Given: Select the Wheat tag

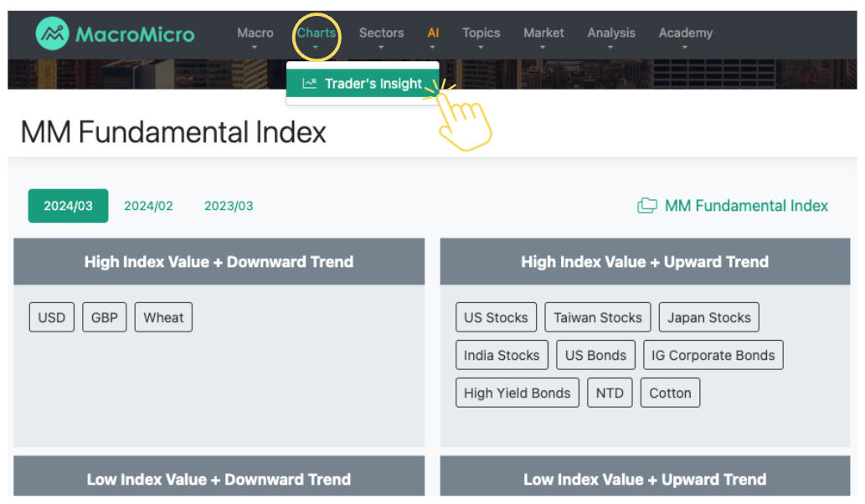Looking at the screenshot, I should coord(163,317).
